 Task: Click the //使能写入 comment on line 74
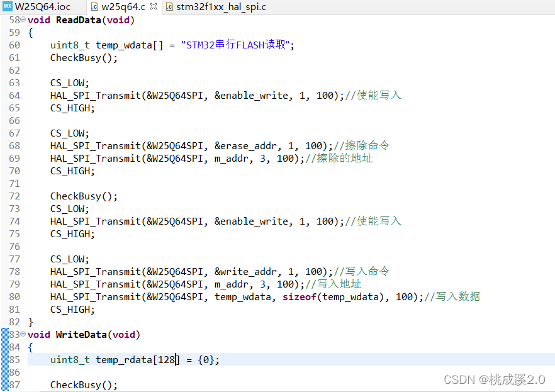tap(373, 221)
